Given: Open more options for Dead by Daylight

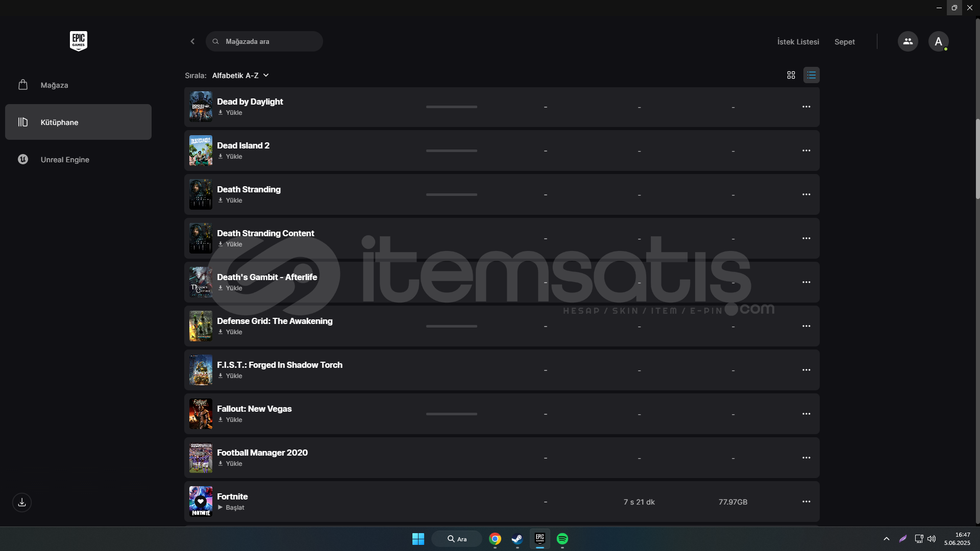Looking at the screenshot, I should click(x=806, y=107).
